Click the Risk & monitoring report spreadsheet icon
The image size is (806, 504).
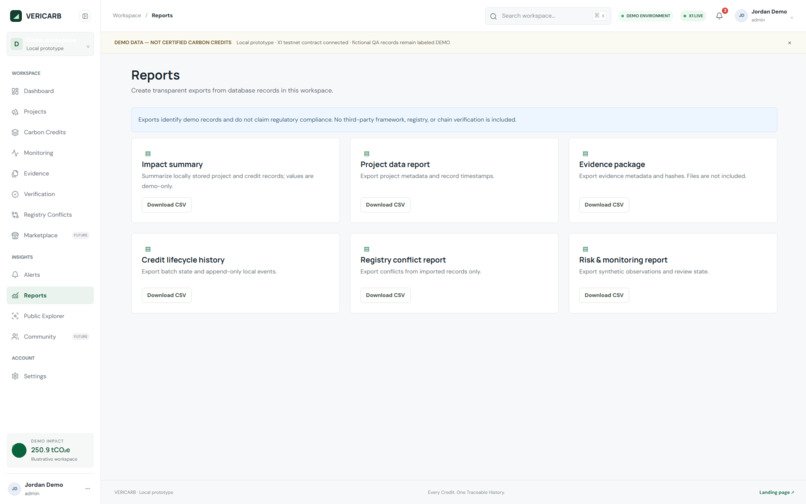tap(585, 249)
